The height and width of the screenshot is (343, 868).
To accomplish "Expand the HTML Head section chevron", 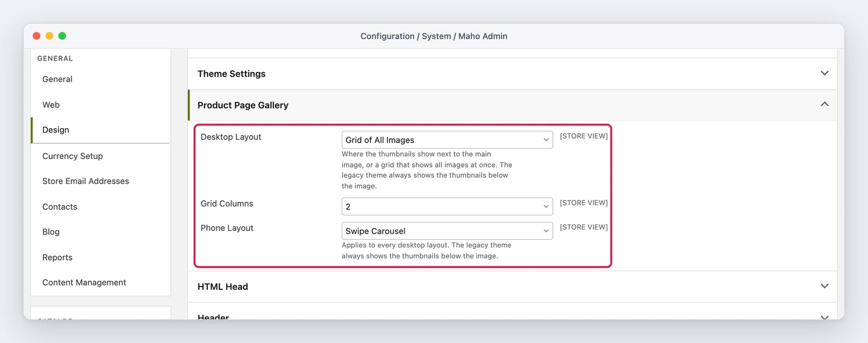I will (824, 286).
